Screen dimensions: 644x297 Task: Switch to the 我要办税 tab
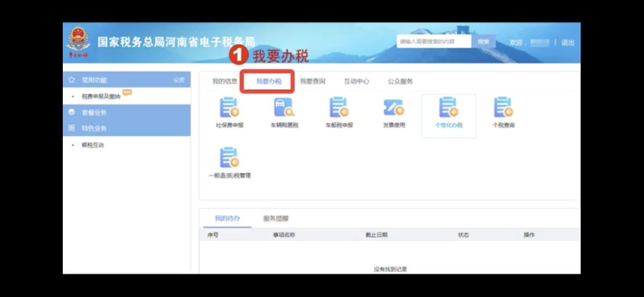[268, 81]
